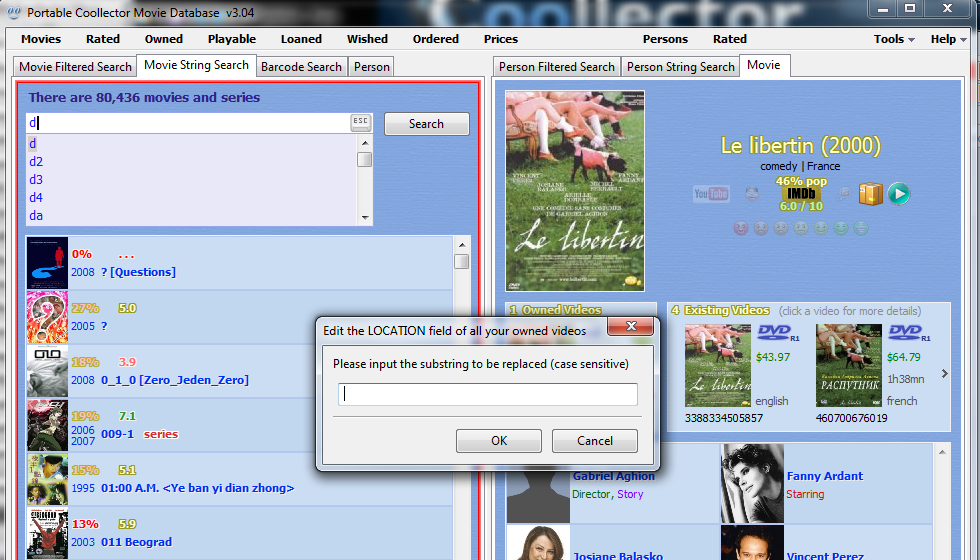980x560 pixels.
Task: Open poster thumbnail for 009-1 series
Action: [48, 426]
